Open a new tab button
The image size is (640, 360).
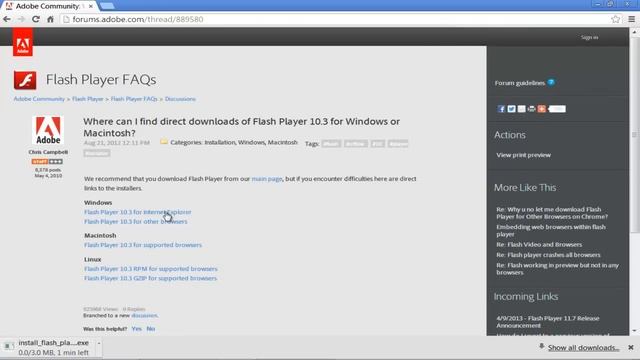coord(107,6)
